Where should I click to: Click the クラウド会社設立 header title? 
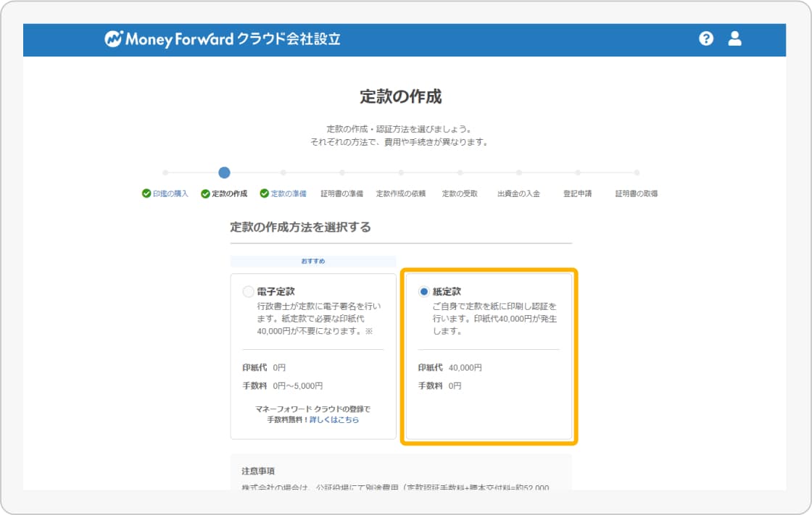[x=289, y=40]
